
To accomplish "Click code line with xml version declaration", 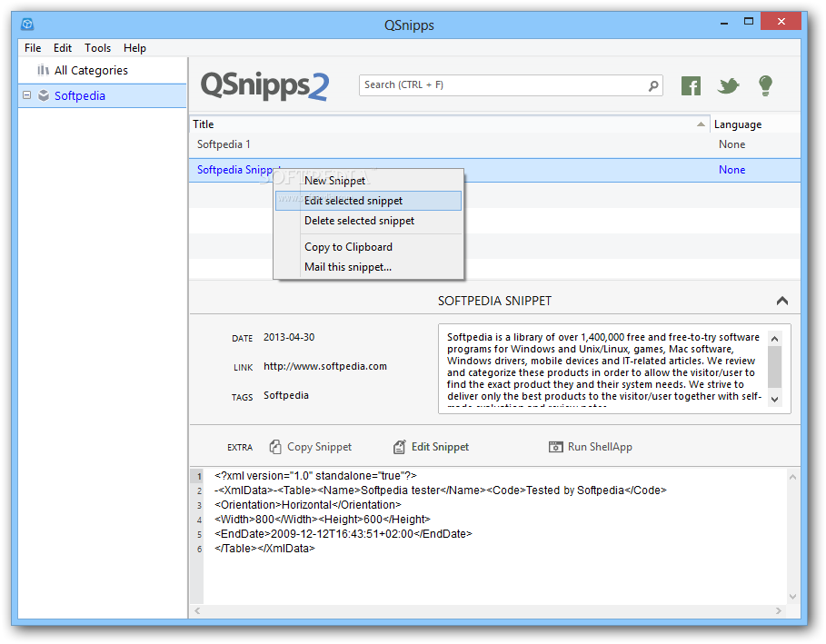I will point(315,475).
